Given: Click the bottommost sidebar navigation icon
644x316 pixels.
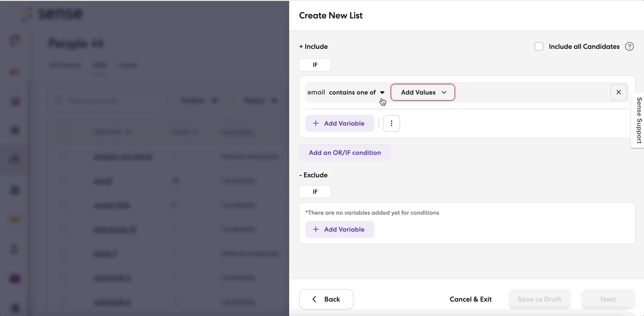Looking at the screenshot, I should coord(15,308).
